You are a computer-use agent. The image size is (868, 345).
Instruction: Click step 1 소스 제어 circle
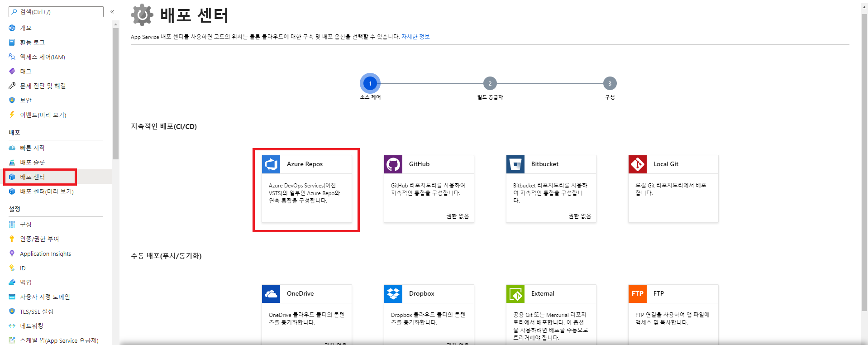coord(370,83)
